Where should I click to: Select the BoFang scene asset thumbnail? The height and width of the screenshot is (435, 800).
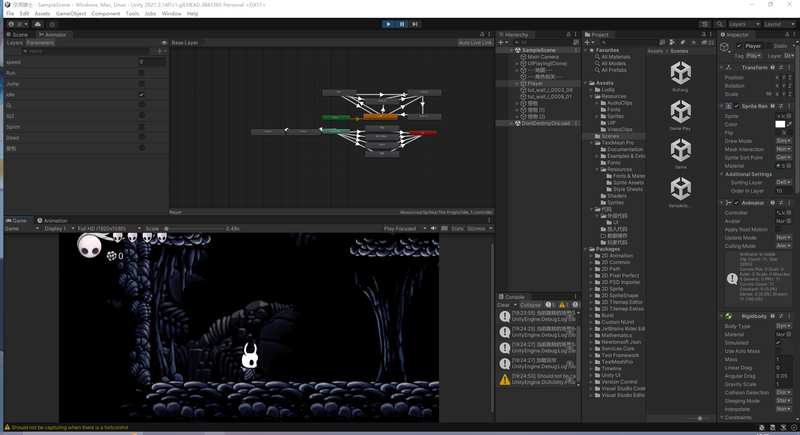tap(680, 74)
